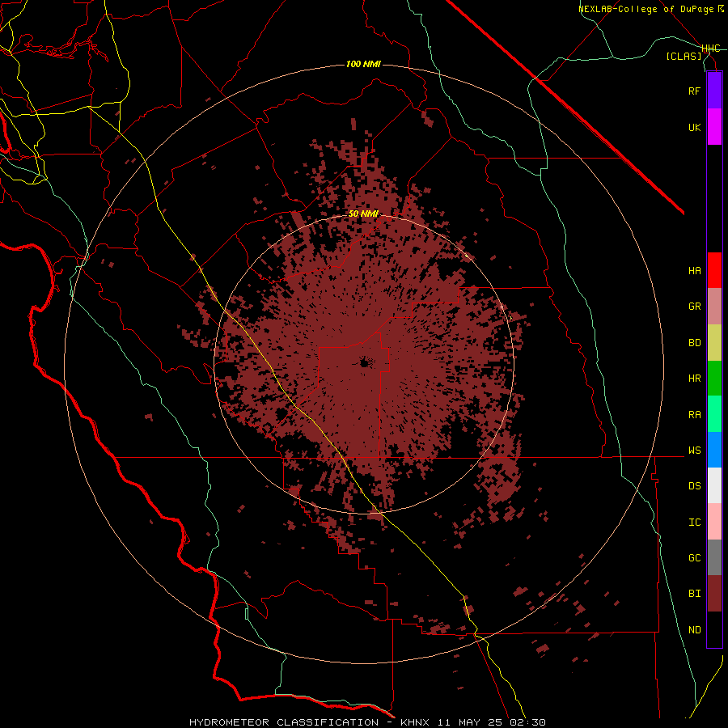Select the GC gray legend swatch
The image size is (728, 728).
click(714, 557)
